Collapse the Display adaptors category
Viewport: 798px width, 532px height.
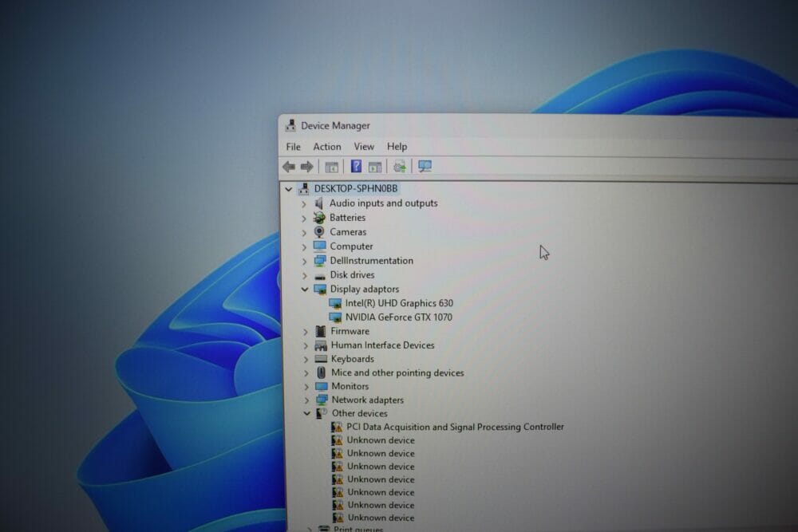[305, 290]
